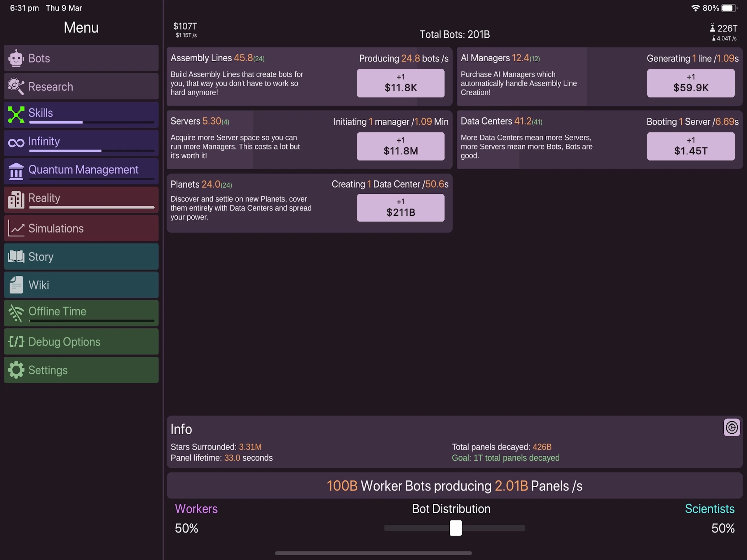Open Offline Time menu entry

point(81,313)
